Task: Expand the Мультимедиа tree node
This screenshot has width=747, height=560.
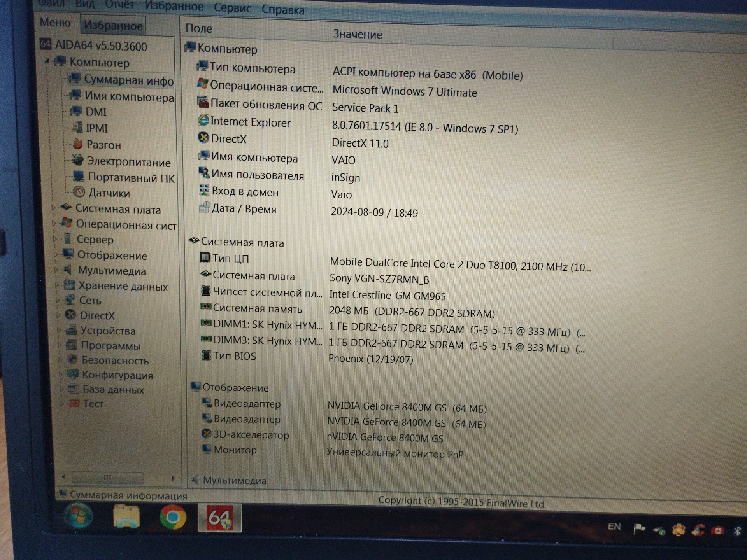Action: tap(56, 269)
